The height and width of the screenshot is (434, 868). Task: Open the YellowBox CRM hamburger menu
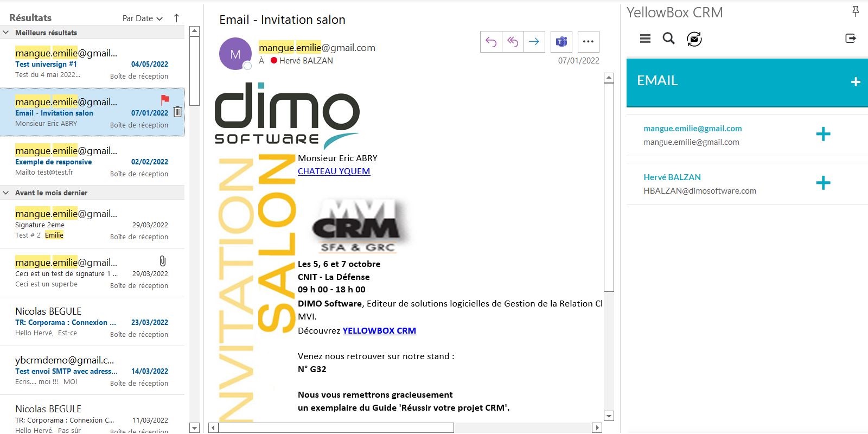645,39
